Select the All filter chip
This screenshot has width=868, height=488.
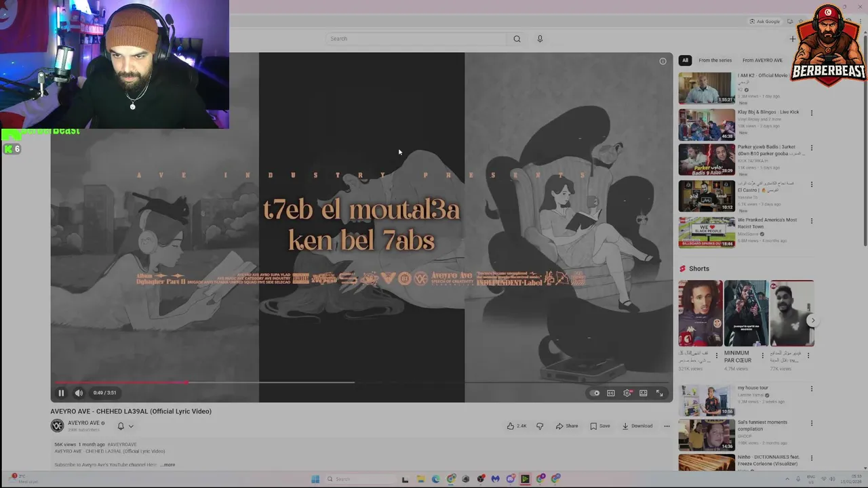click(685, 60)
